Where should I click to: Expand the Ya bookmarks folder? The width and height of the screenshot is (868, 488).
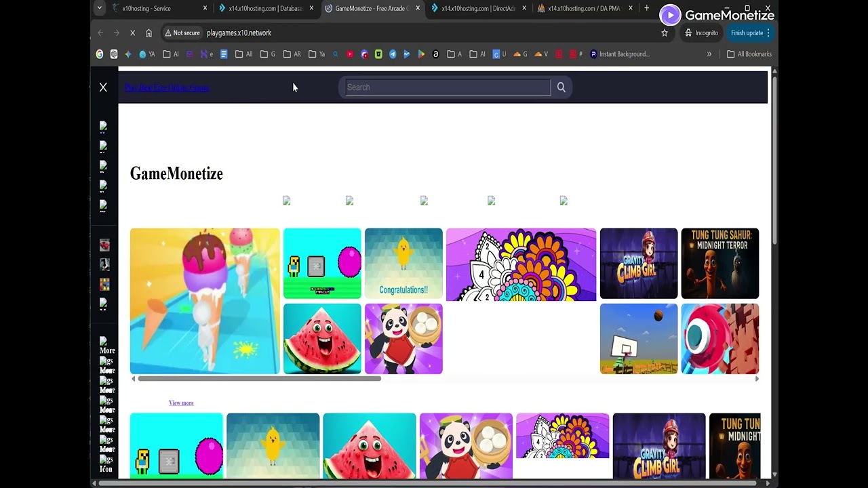tap(317, 54)
